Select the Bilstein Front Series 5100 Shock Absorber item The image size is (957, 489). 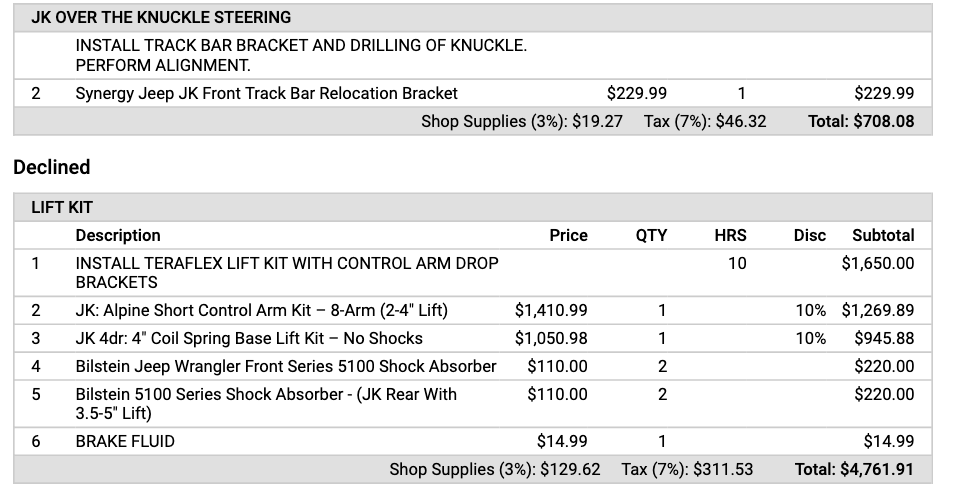click(x=286, y=366)
